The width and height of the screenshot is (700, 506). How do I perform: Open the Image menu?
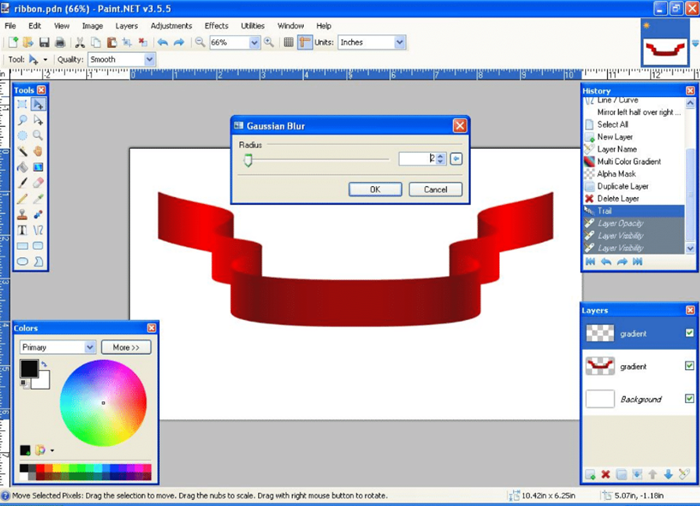pyautogui.click(x=92, y=26)
